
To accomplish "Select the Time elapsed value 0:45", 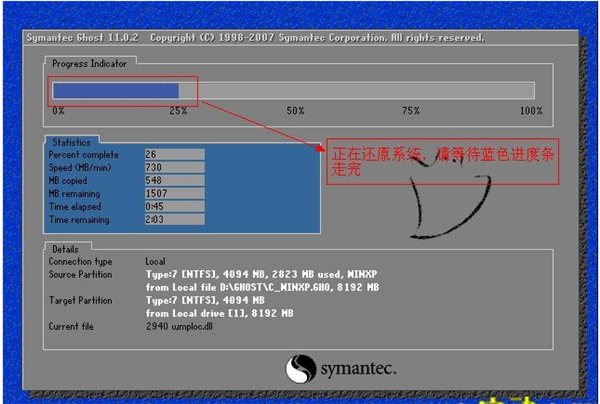I will (x=174, y=206).
